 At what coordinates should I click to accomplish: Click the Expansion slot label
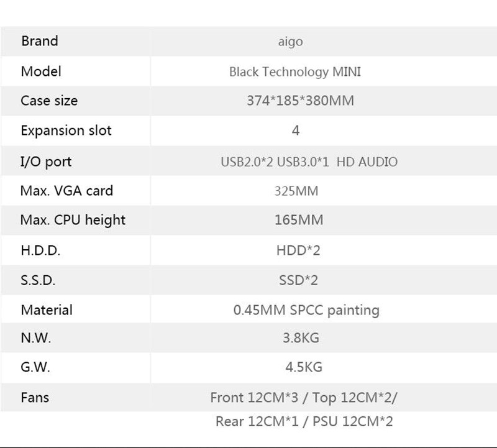[66, 130]
